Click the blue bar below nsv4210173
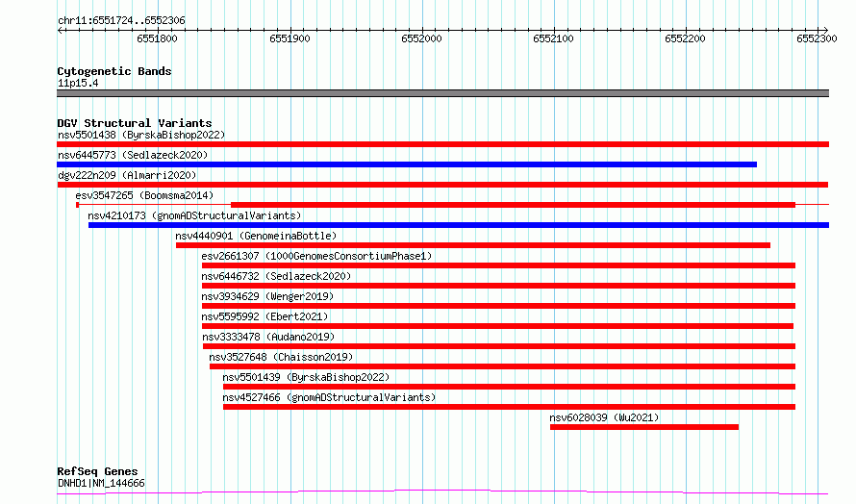Image resolution: width=856 pixels, height=504 pixels. click(459, 225)
